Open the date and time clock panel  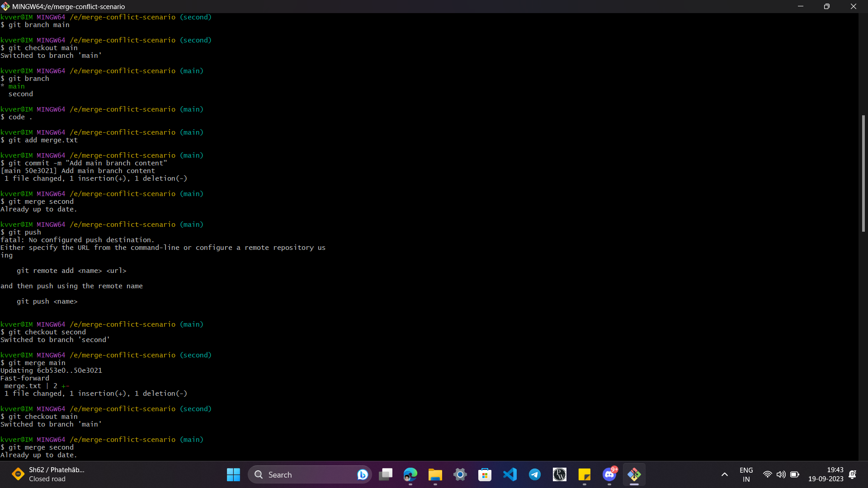tap(826, 474)
